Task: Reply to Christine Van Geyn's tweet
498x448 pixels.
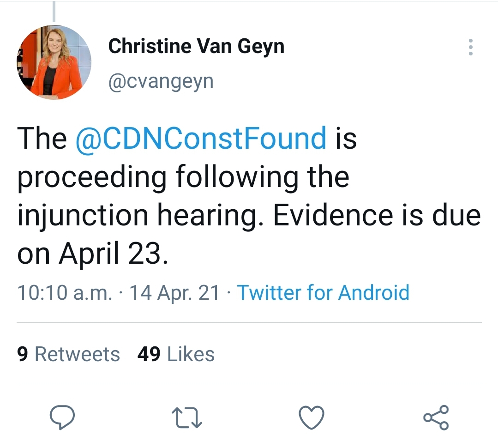Action: click(62, 418)
